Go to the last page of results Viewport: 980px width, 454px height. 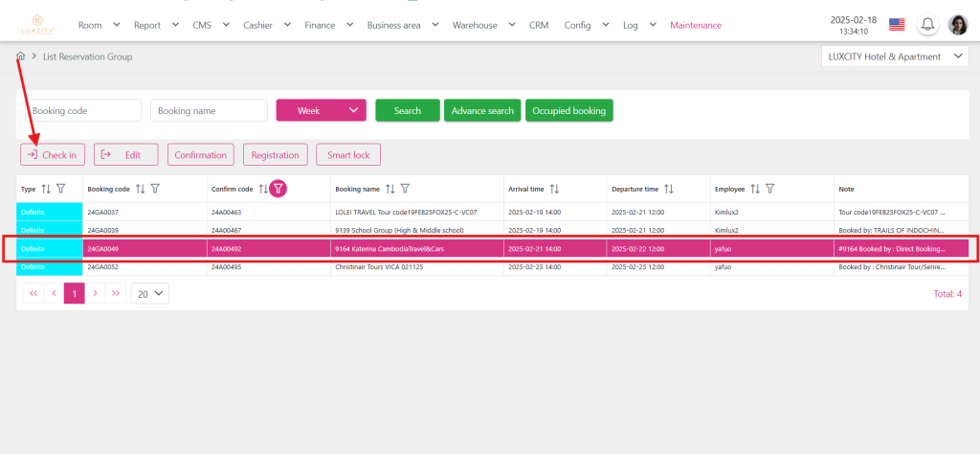(x=116, y=294)
